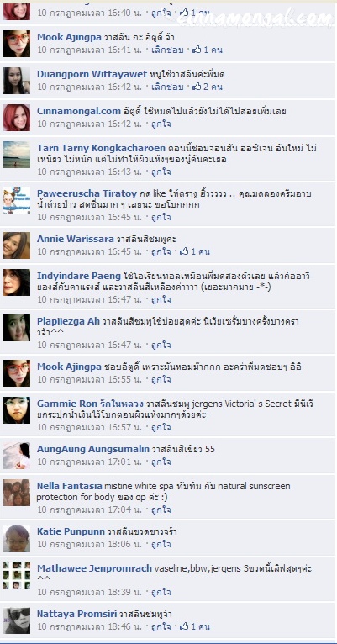Like Tarn Tarny Kongkacharoen's comment
The width and height of the screenshot is (337, 644).
pos(161,172)
